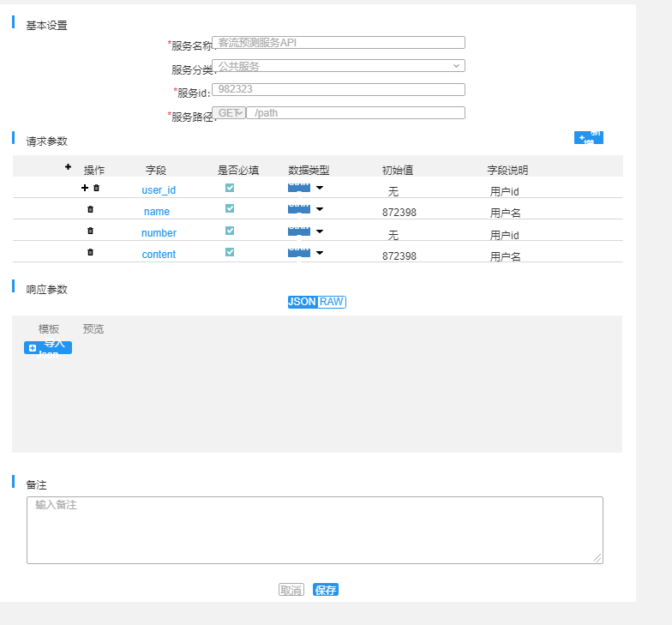Screen dimensions: 672x625
Task: Expand data type dropdown for number row
Action: (x=319, y=231)
